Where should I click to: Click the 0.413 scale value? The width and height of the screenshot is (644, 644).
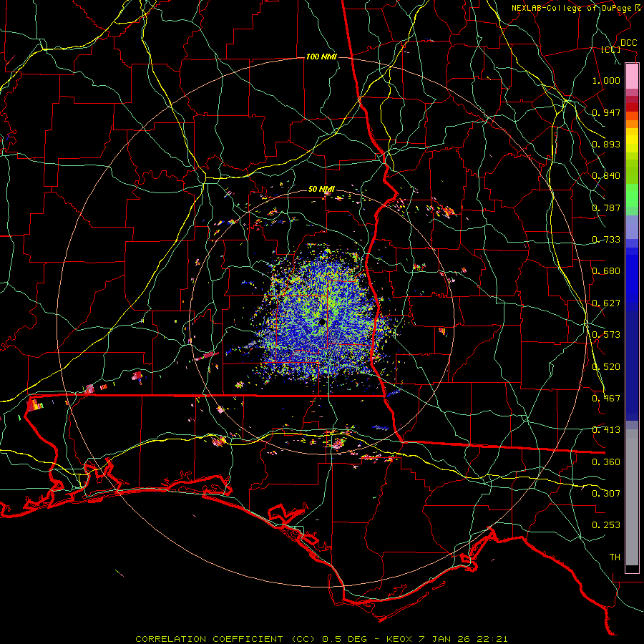606,430
